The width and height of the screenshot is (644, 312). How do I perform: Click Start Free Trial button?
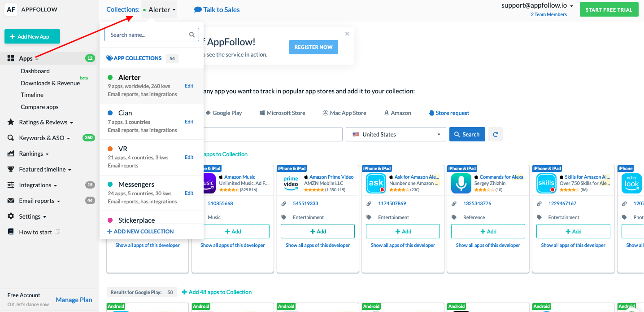pyautogui.click(x=609, y=9)
